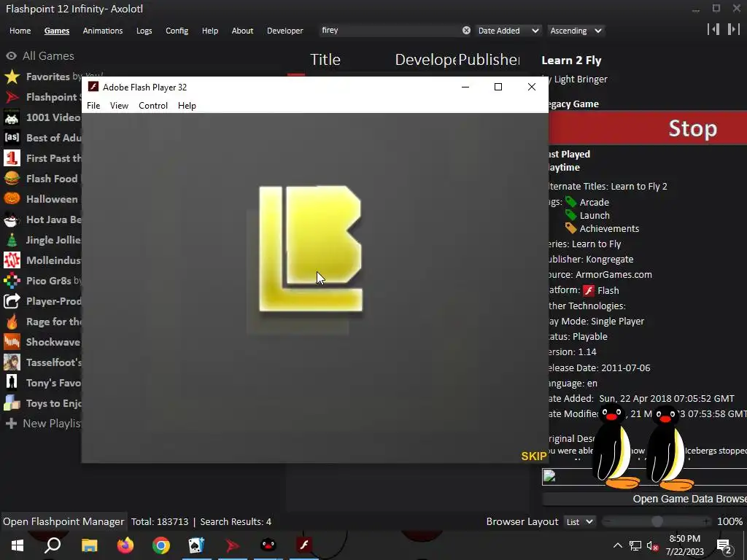Collapse left sidebar using toggle icon
This screenshot has width=747, height=560.
pos(713,29)
